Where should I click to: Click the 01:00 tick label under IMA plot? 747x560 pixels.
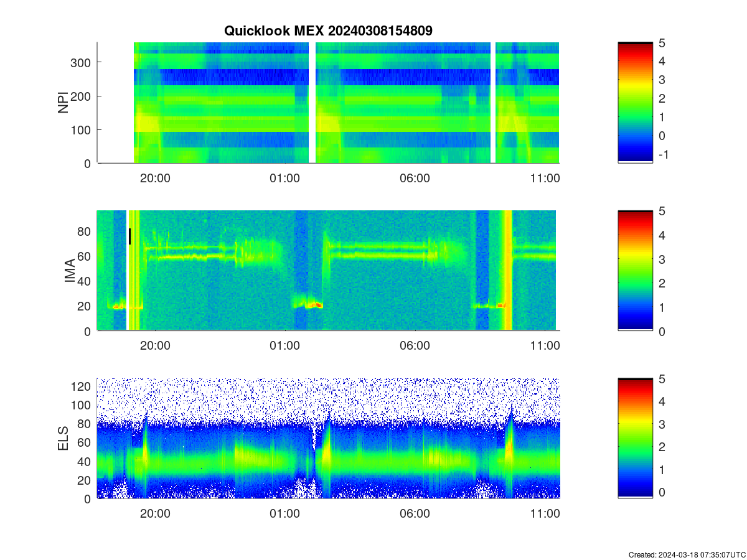pyautogui.click(x=285, y=345)
